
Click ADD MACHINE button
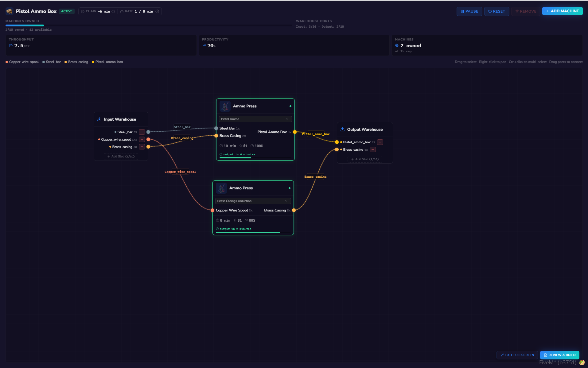pyautogui.click(x=562, y=11)
